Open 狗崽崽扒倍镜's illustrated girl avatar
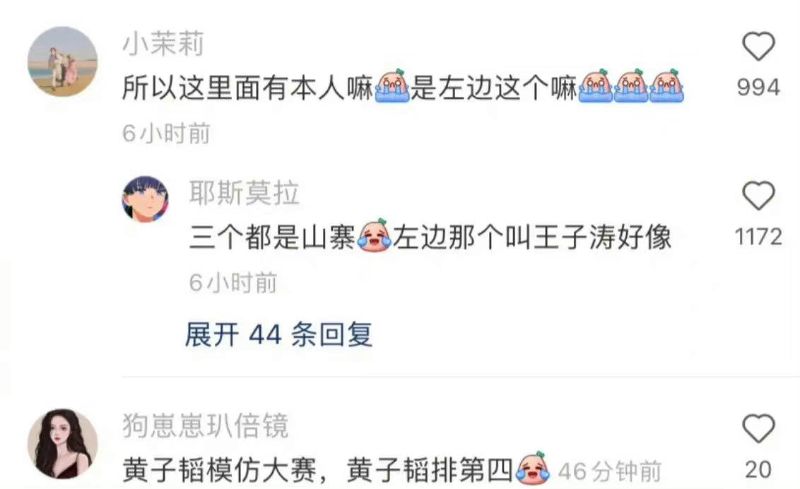 pos(62,444)
